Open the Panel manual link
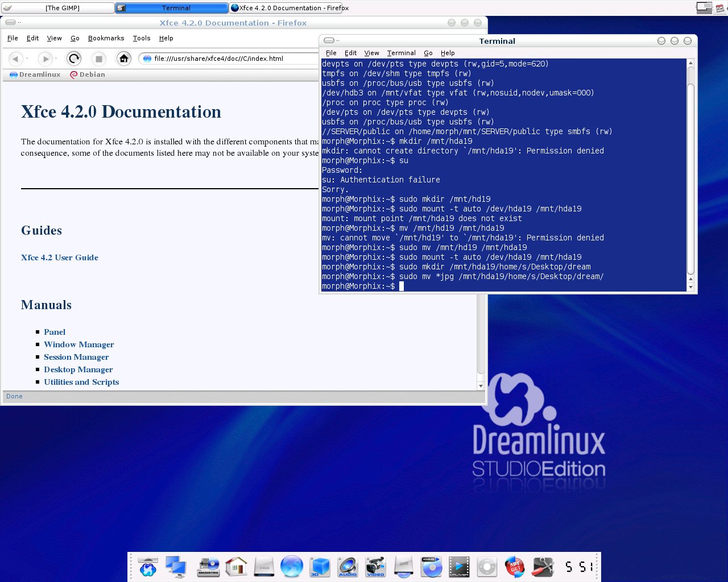This screenshot has height=582, width=728. tap(55, 332)
